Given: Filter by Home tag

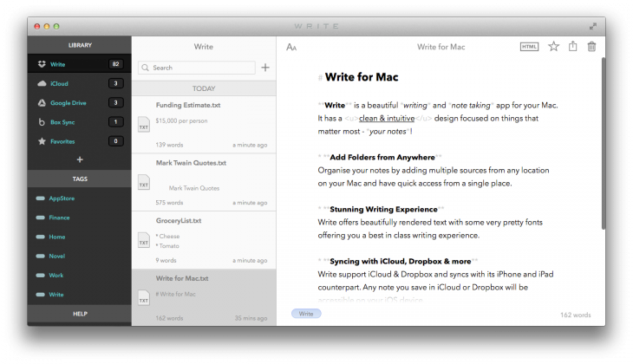Looking at the screenshot, I should [57, 237].
